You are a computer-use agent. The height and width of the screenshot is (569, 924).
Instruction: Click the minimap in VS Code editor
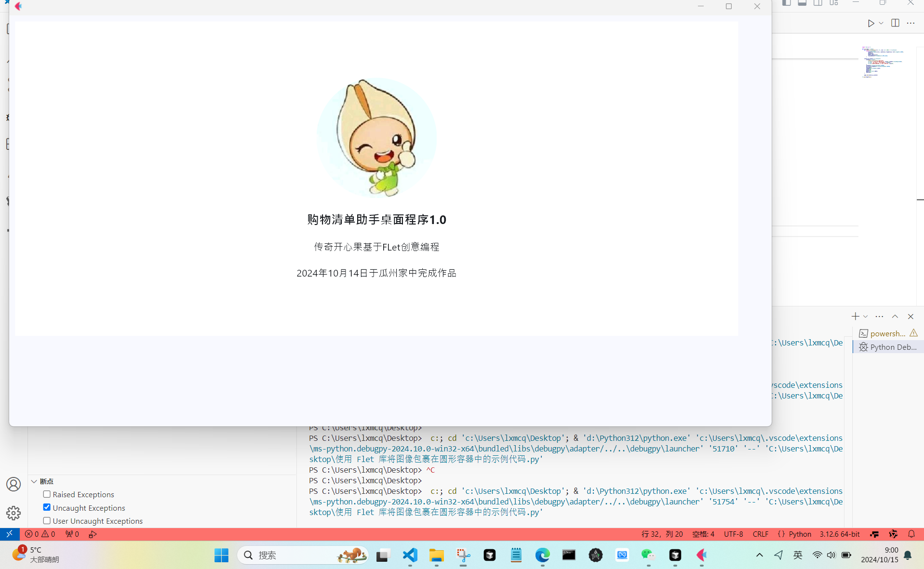[x=883, y=62]
